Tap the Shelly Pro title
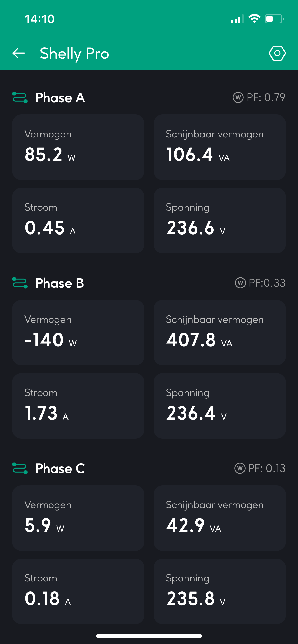The height and width of the screenshot is (644, 298). 74,53
